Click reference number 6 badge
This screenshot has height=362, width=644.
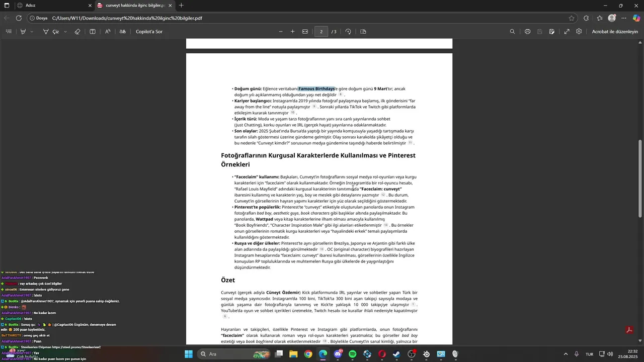click(225, 316)
